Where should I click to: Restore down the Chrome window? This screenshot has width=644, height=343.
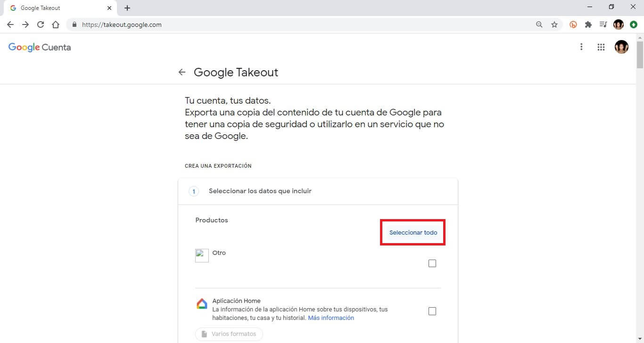pyautogui.click(x=611, y=7)
